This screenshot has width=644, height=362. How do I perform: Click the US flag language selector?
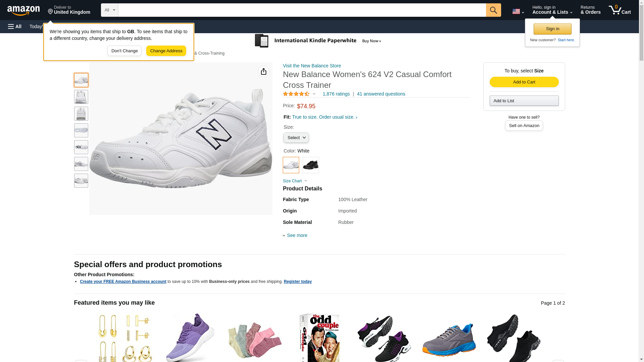518,11
